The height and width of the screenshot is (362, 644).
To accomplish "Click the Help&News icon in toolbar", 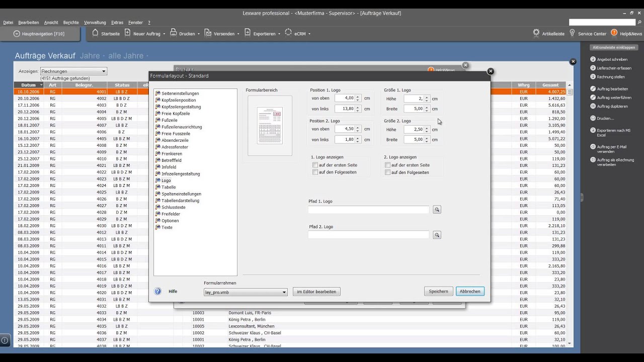I will [x=614, y=33].
